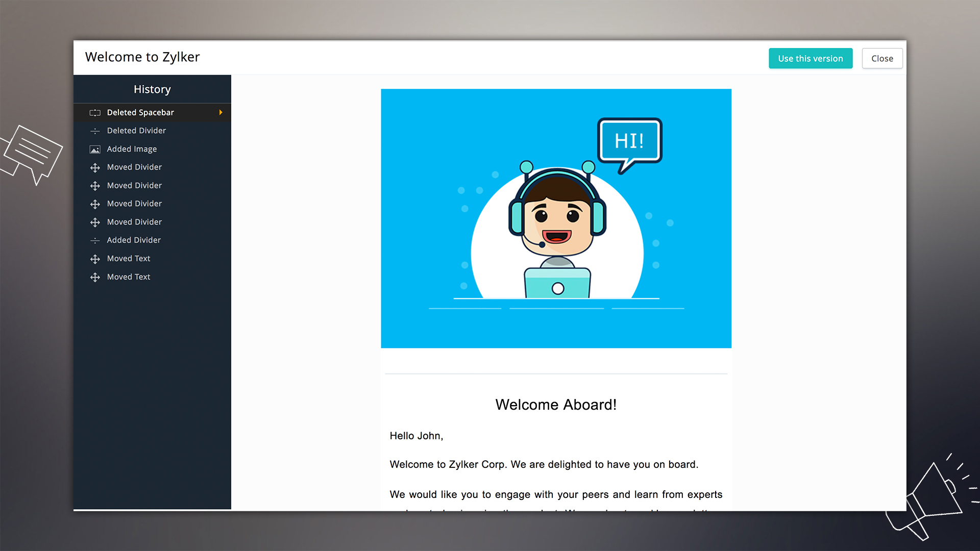
Task: Click the Welcome to Zylker title
Action: [142, 57]
